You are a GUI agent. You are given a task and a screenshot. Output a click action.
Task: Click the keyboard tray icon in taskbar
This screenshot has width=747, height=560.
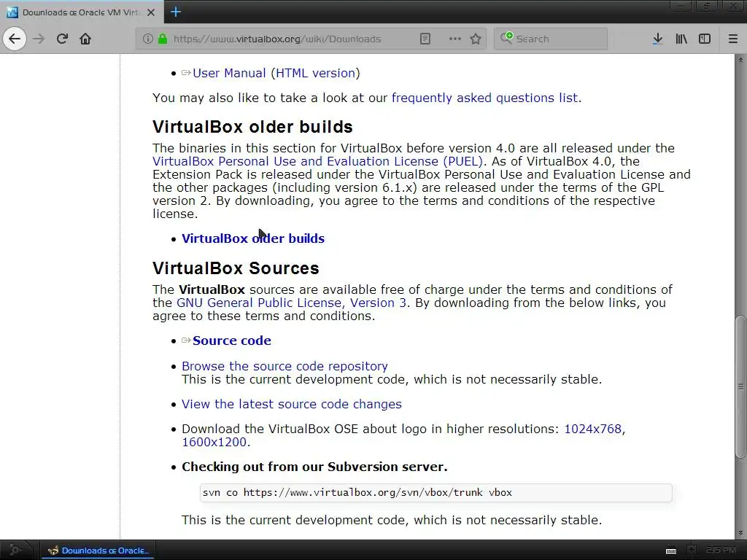click(x=671, y=551)
